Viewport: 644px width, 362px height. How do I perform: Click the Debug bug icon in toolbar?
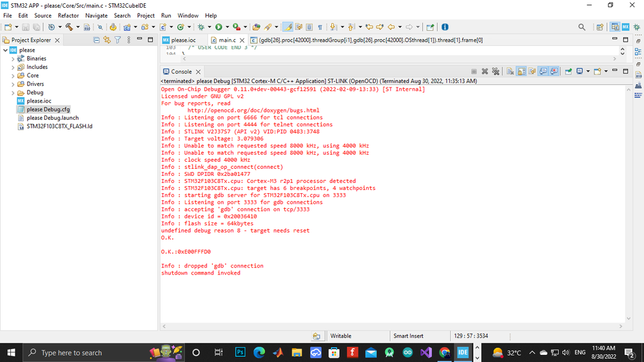201,27
